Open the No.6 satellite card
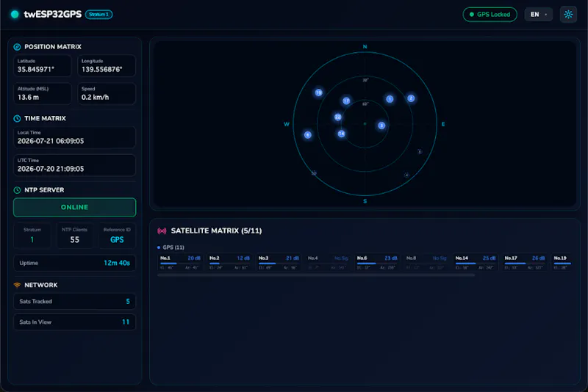This screenshot has height=392, width=588. pyautogui.click(x=377, y=263)
